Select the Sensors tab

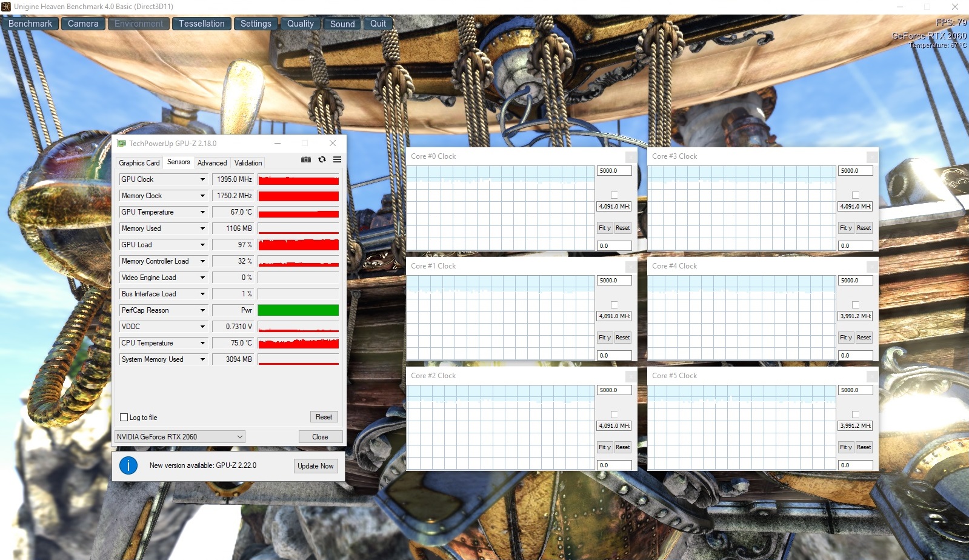click(x=179, y=162)
